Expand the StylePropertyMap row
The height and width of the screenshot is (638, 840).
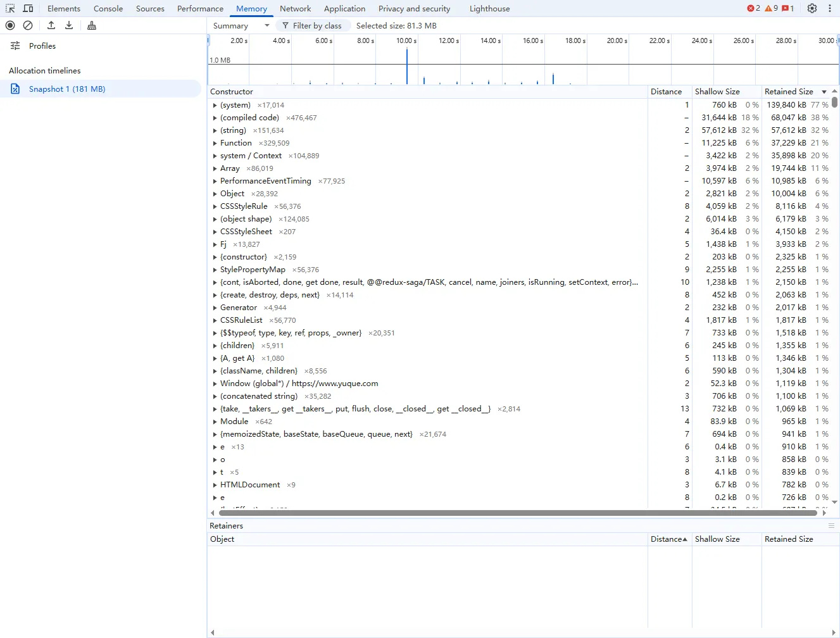(215, 270)
